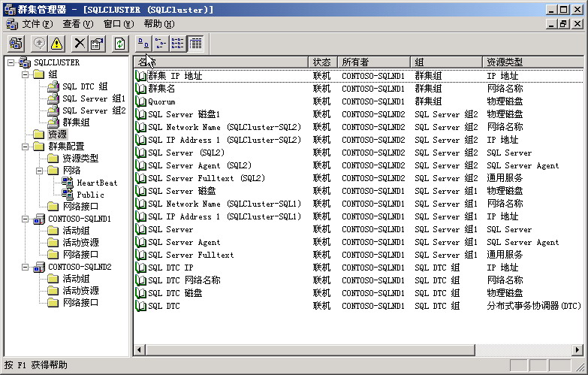Click the 群集组 group icon in tree

pos(53,122)
